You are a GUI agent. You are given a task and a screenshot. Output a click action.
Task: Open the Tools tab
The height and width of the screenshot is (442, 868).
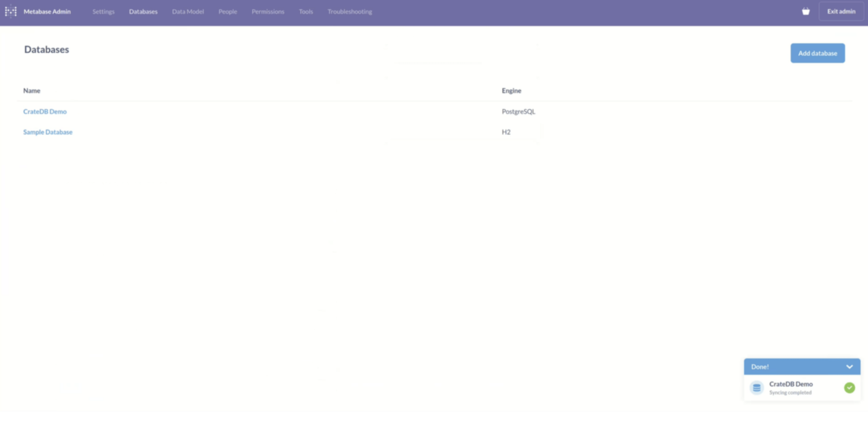coord(306,12)
